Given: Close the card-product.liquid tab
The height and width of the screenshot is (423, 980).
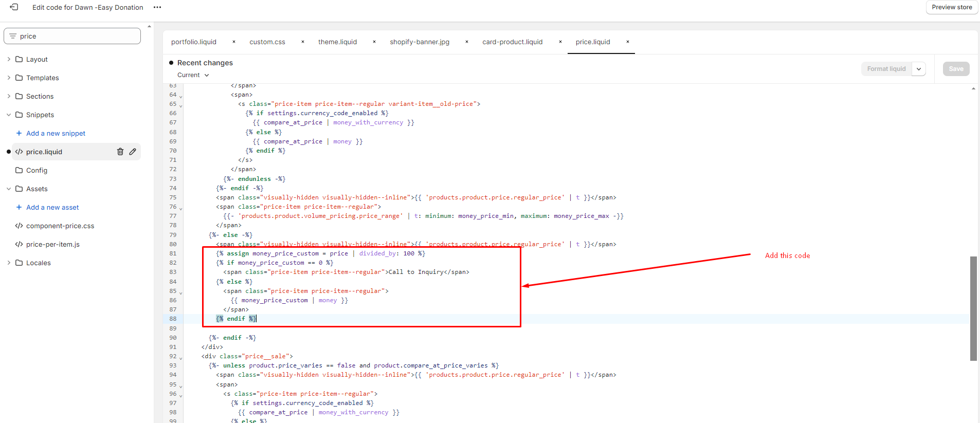Looking at the screenshot, I should 560,42.
